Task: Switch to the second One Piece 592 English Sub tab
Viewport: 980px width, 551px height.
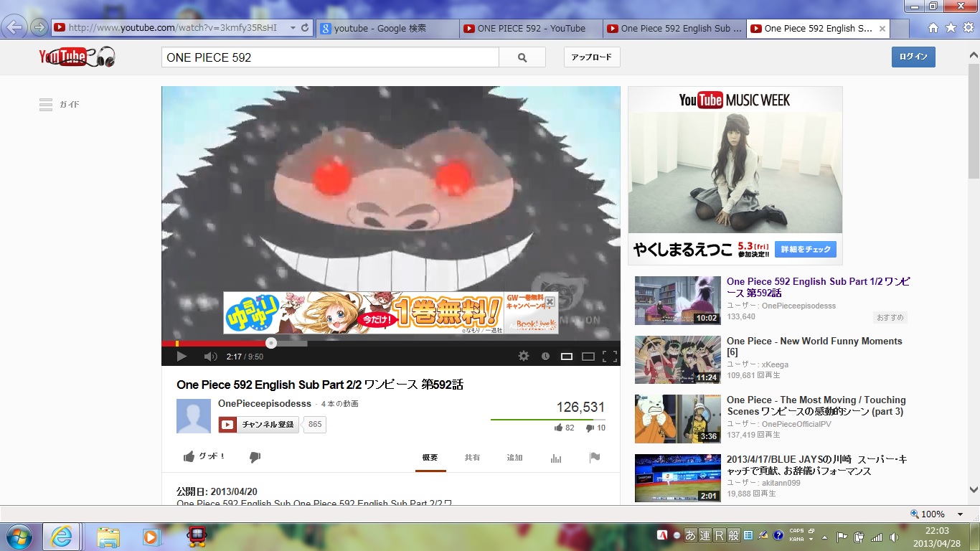Action: click(x=674, y=29)
